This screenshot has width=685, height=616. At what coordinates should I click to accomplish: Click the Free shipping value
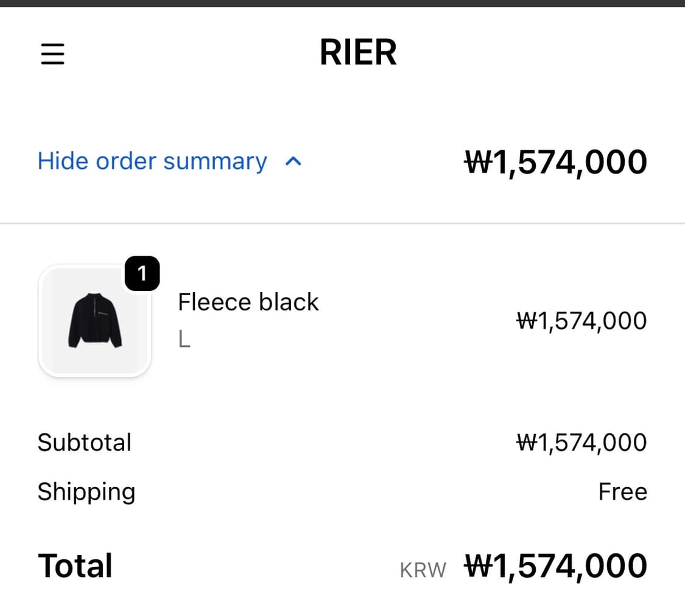coord(623,492)
